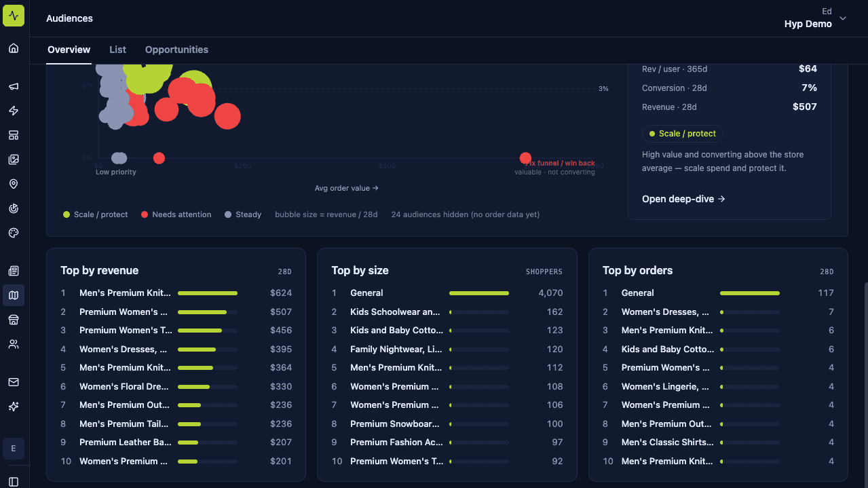
Task: Select Women's Floral Dre row with $330
Action: point(176,387)
